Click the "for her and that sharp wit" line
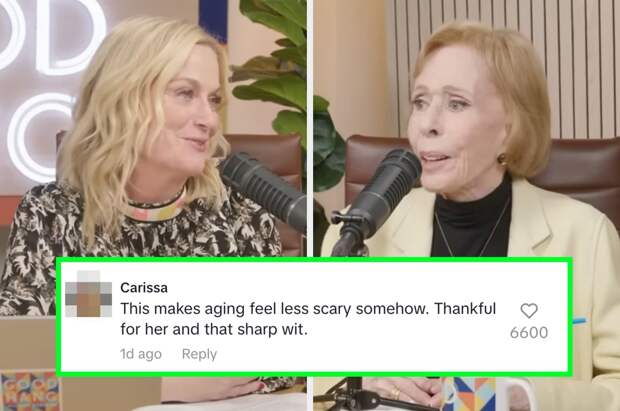 214,329
